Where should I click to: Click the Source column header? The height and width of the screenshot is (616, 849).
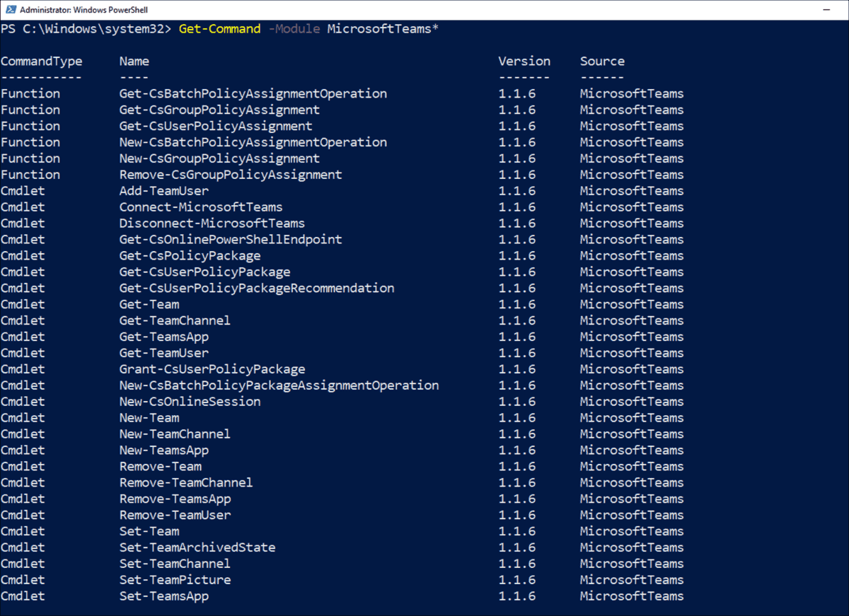pos(602,61)
